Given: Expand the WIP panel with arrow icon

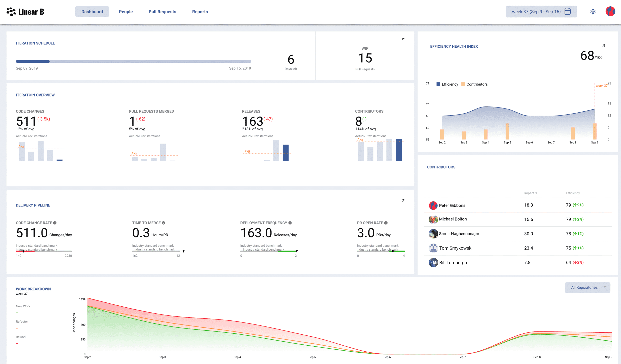Looking at the screenshot, I should (x=403, y=39).
